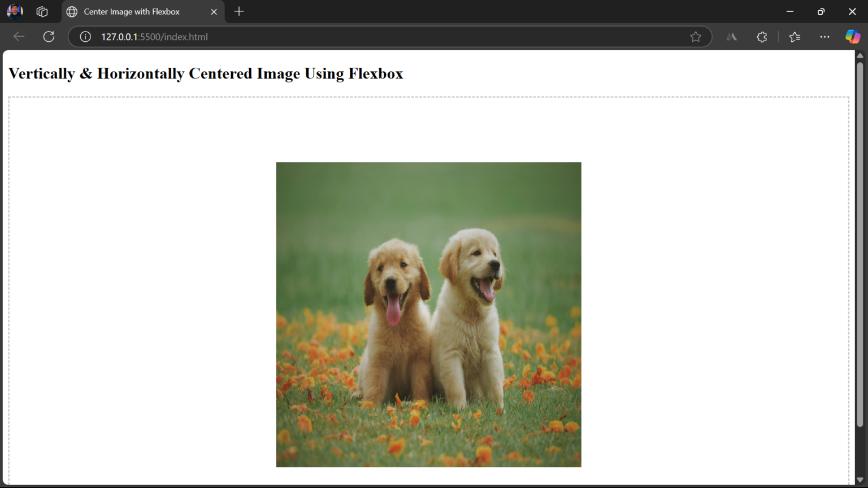Click the scrollbar down arrow
868x488 pixels.
pyautogui.click(x=860, y=480)
